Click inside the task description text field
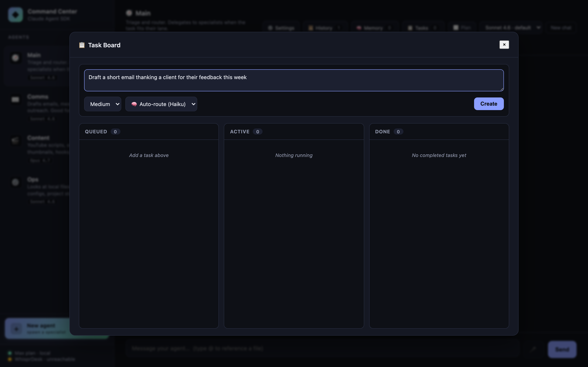Viewport: 588px width, 367px height. 294,80
